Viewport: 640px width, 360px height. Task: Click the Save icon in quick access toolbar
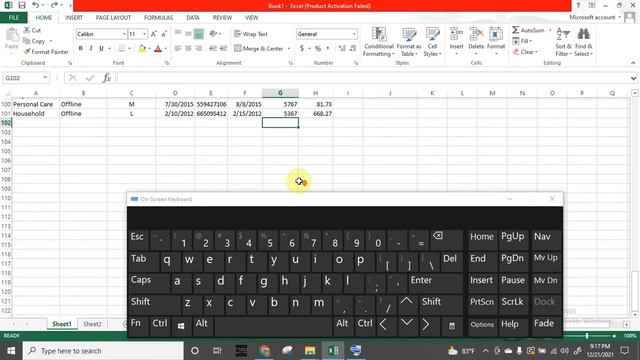coord(22,5)
